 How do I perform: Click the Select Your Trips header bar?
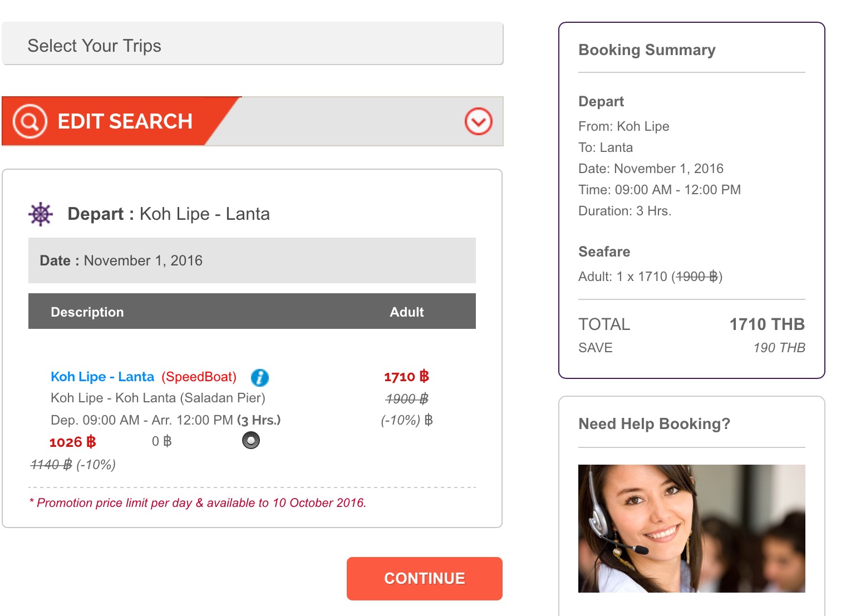click(x=253, y=44)
